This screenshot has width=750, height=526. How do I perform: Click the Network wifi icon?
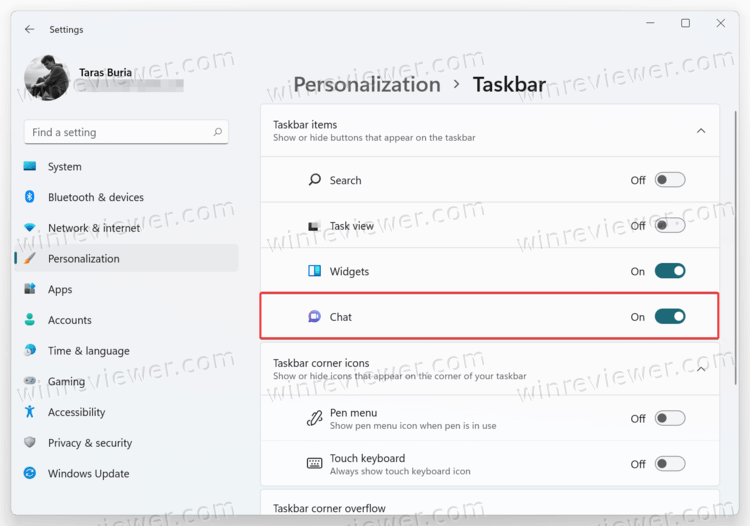click(x=30, y=227)
